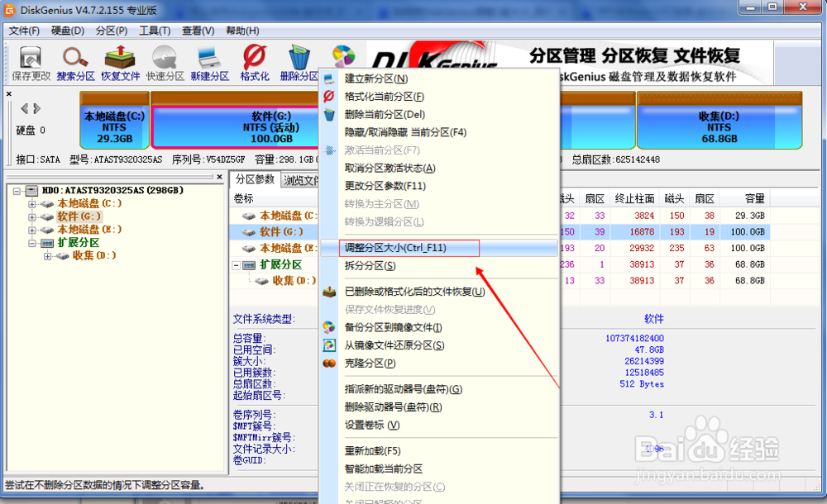The width and height of the screenshot is (827, 504).
Task: Open the 分区(P) menu
Action: point(112,31)
